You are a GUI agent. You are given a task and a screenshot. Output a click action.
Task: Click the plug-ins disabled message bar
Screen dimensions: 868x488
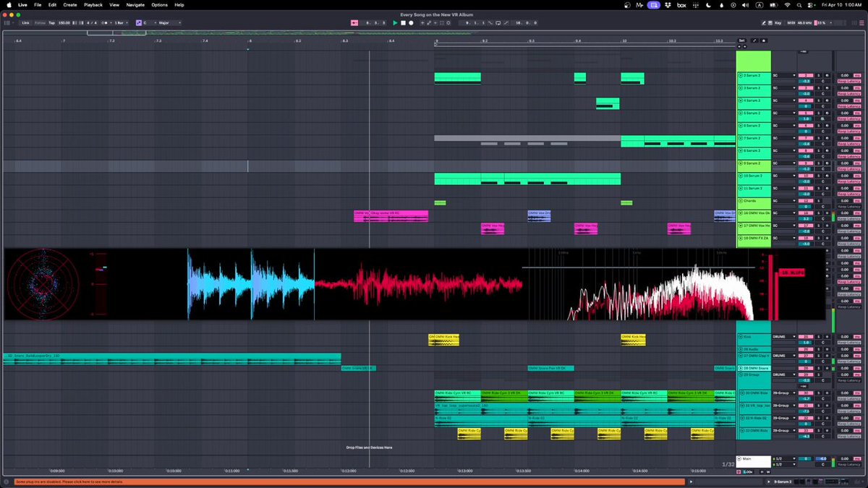coord(344,481)
